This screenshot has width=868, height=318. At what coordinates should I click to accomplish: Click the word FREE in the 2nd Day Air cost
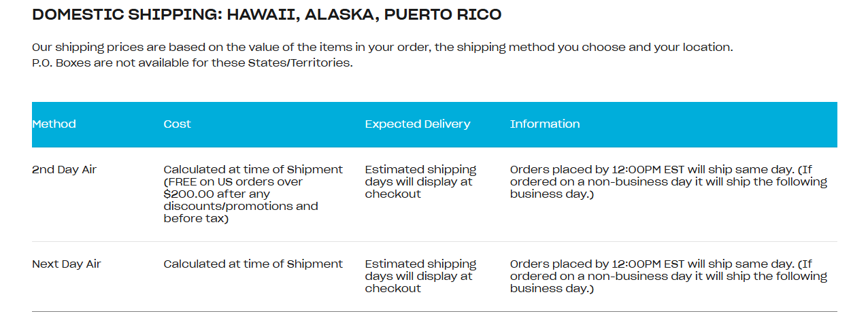[184, 181]
